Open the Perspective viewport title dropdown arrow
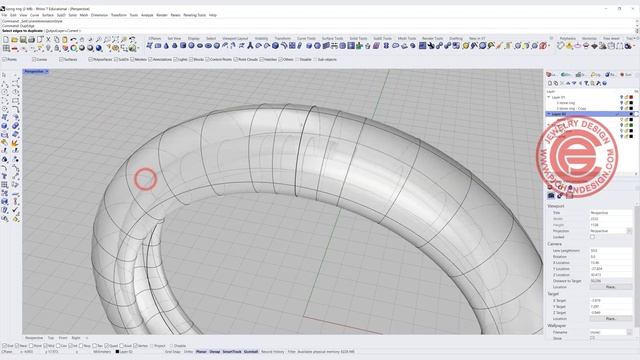The image size is (640, 360). coord(47,71)
